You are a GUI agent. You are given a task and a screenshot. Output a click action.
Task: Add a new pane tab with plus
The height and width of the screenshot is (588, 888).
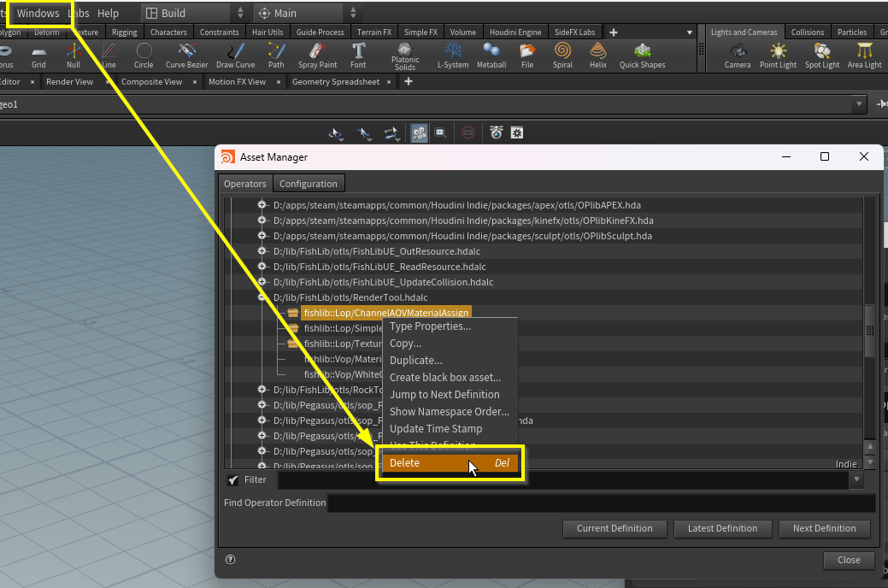coord(409,81)
